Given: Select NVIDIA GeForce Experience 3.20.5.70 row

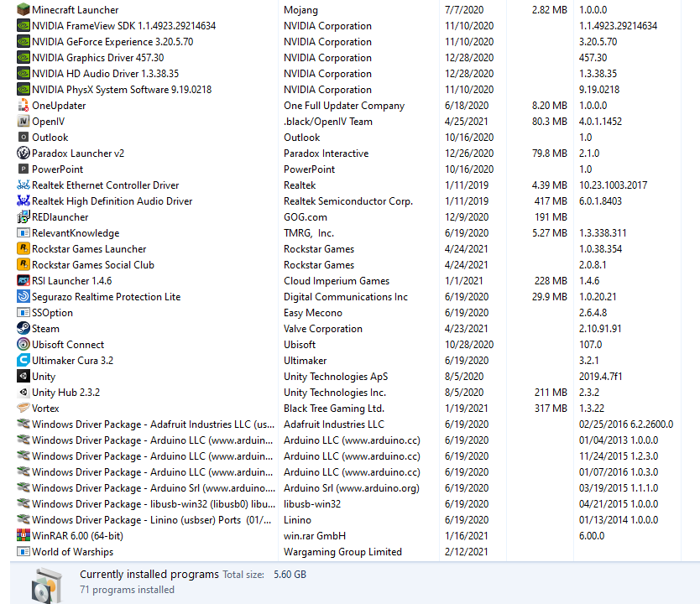Looking at the screenshot, I should tap(112, 41).
